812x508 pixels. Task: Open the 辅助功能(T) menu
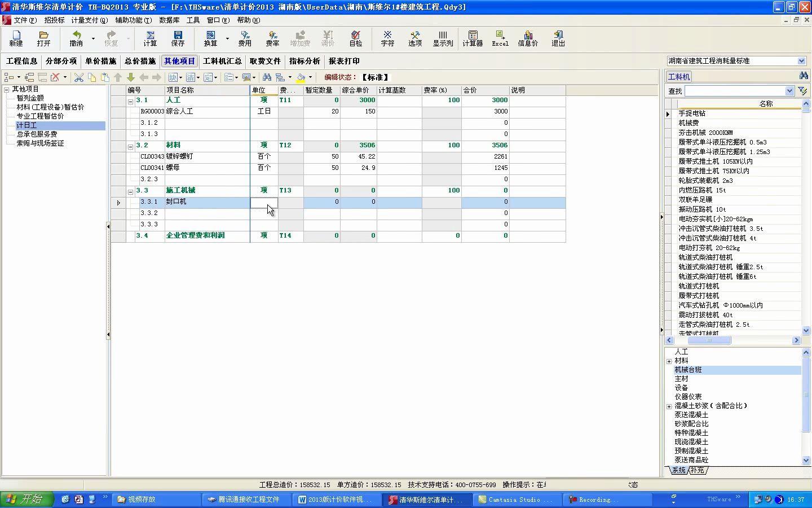click(x=133, y=20)
